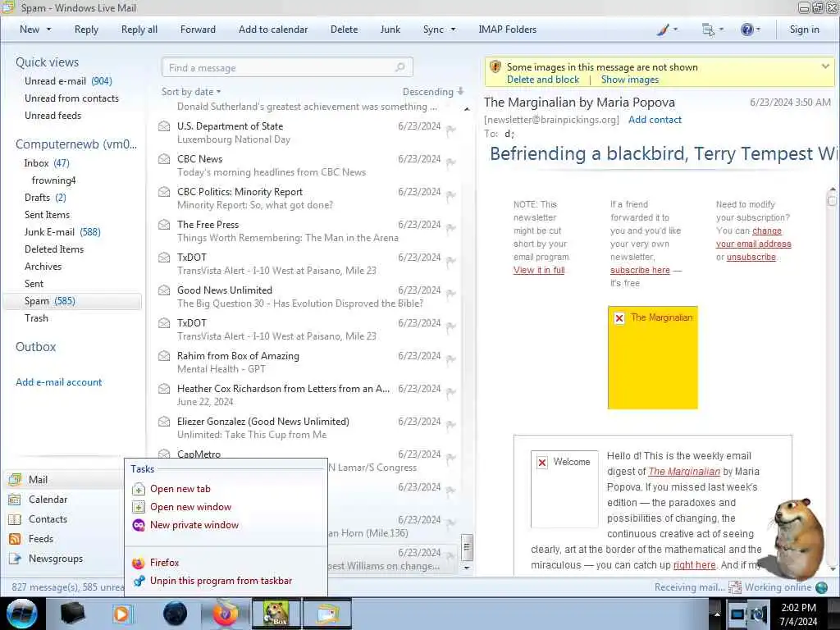Flag the Heather Cox Richardson message
Screen dimensions: 840x630
451,391
